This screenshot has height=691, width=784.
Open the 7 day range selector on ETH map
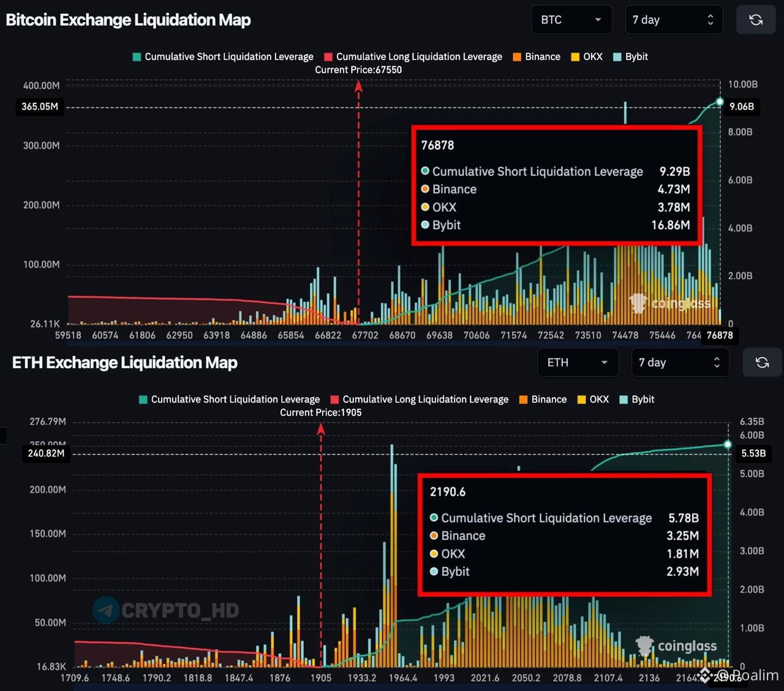click(x=680, y=362)
